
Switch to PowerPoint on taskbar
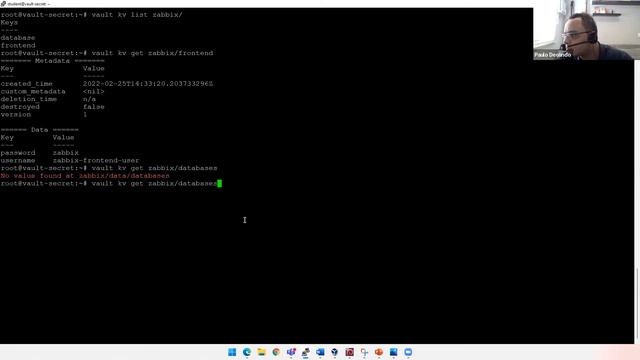click(379, 352)
